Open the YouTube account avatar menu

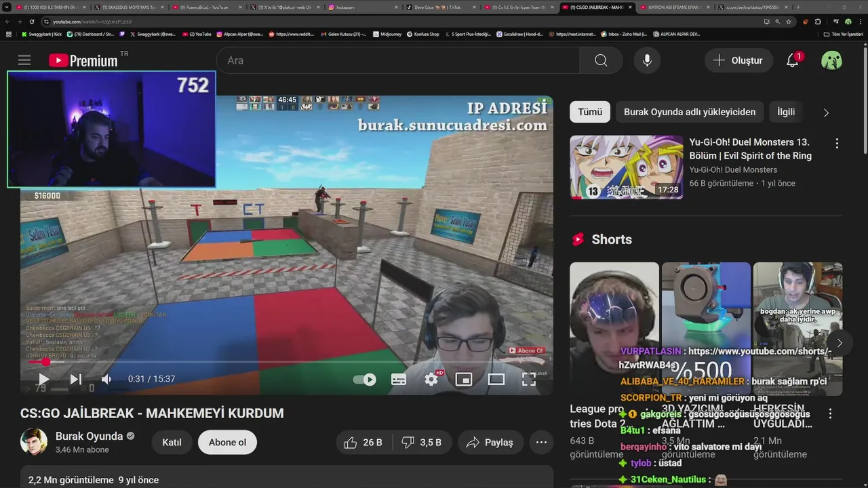pyautogui.click(x=831, y=60)
